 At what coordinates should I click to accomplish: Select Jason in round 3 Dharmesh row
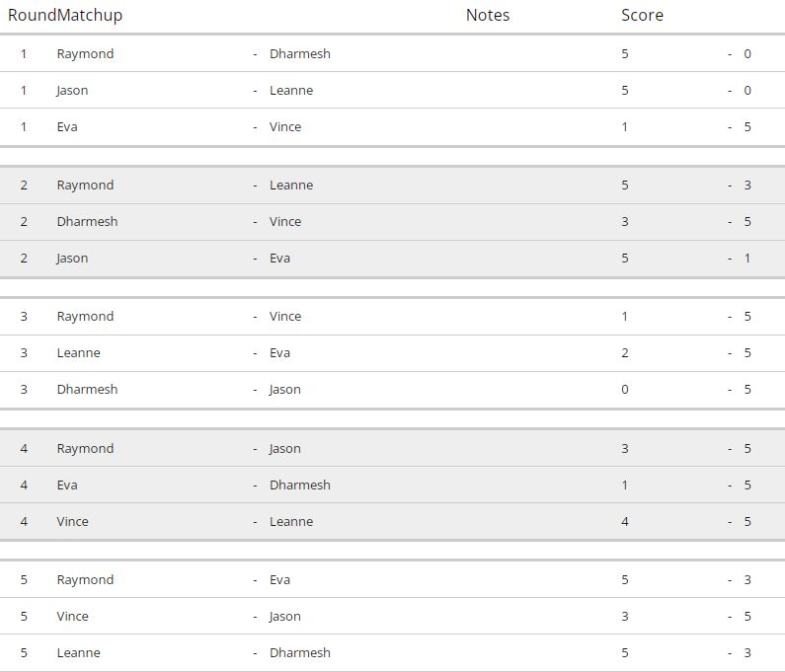pos(284,390)
